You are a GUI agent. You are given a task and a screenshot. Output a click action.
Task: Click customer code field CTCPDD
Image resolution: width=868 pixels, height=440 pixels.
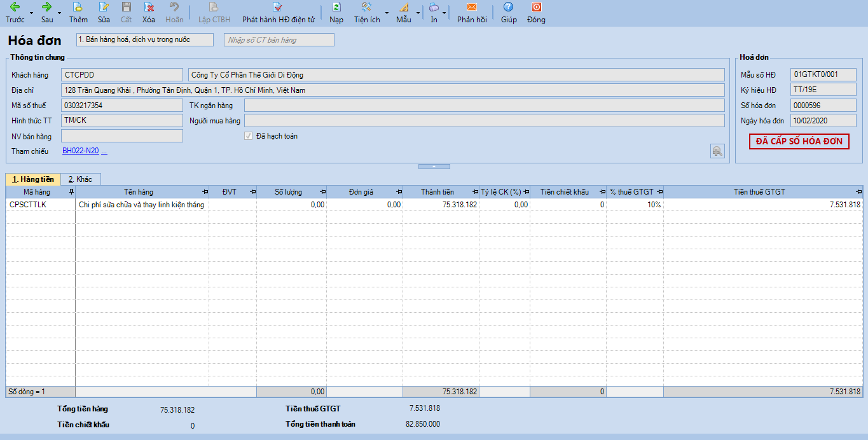pos(122,75)
